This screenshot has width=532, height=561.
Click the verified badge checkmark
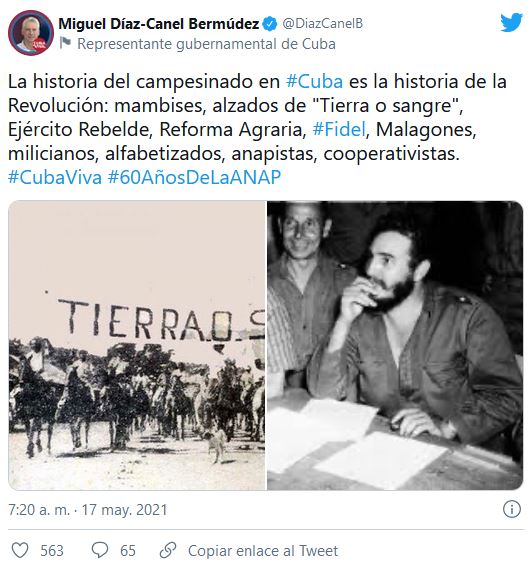[x=270, y=24]
